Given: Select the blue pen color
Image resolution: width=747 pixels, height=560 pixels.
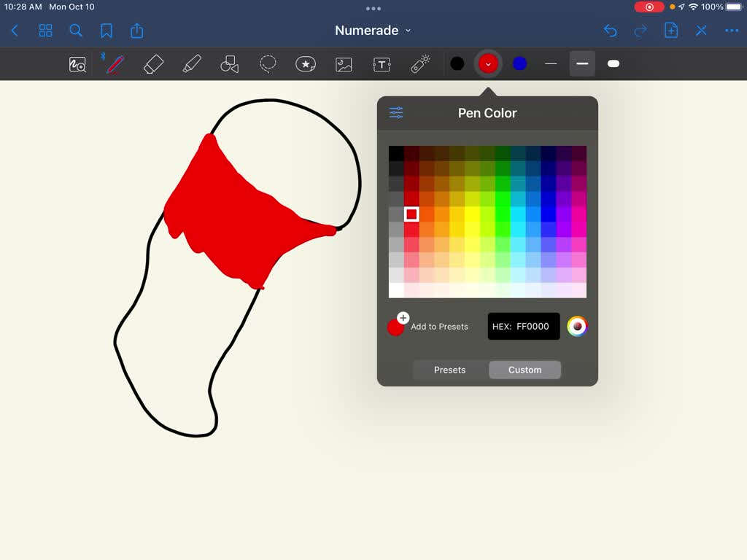Looking at the screenshot, I should pos(519,63).
